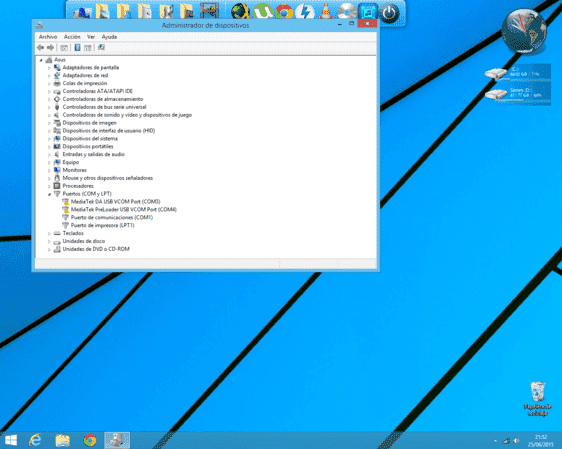Click the Device Manager taskbar button
This screenshot has width=562, height=449.
[x=117, y=440]
